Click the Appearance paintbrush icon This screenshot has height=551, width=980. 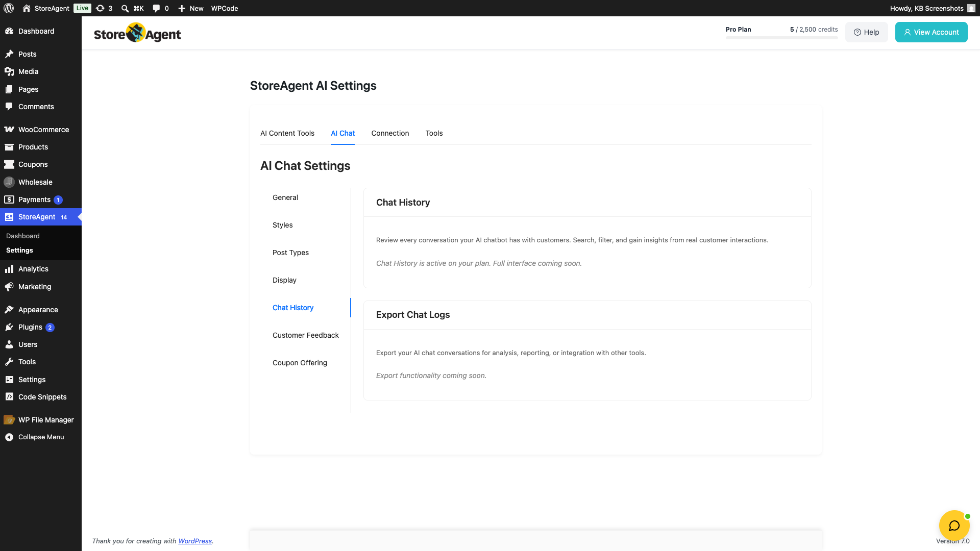click(x=9, y=310)
